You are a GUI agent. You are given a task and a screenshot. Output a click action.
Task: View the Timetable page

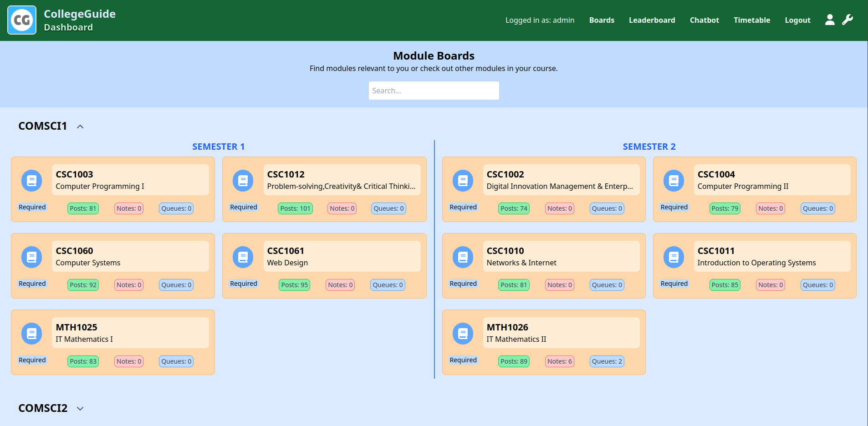(x=751, y=20)
